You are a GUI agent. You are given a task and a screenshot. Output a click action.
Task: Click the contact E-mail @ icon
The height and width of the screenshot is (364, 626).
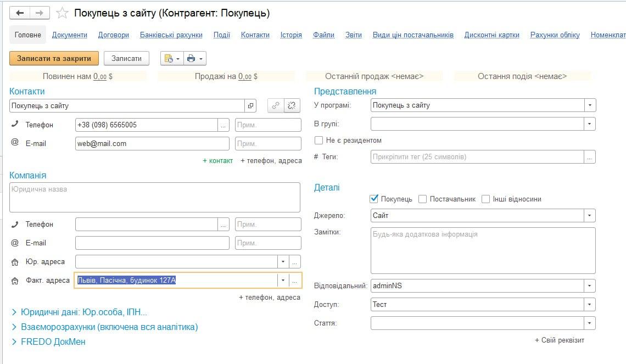(x=15, y=142)
